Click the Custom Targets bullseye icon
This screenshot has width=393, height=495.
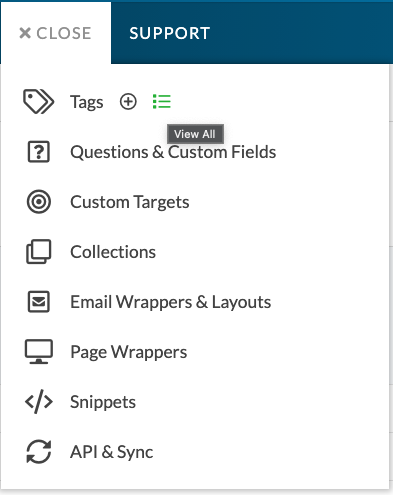(x=39, y=202)
